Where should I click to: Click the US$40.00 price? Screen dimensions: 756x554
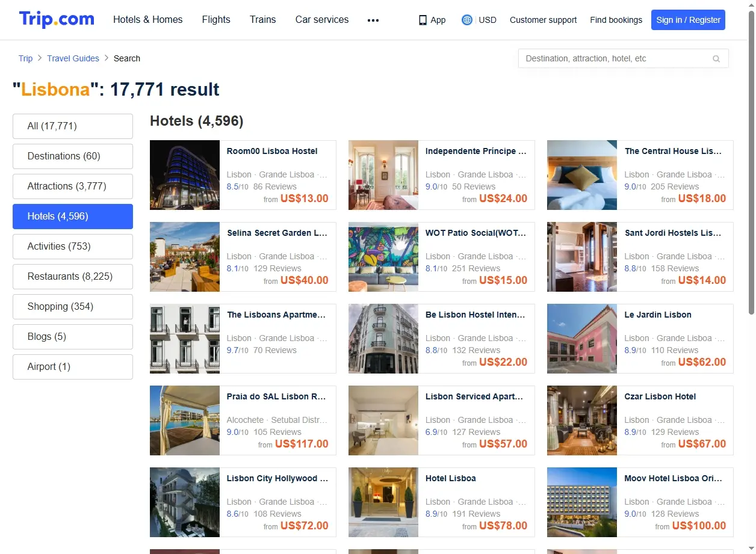(x=305, y=280)
